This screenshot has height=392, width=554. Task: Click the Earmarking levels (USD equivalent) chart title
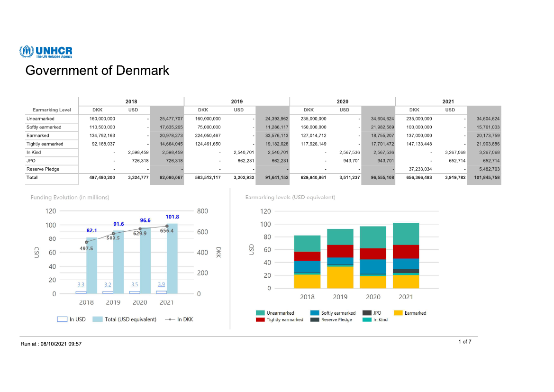click(x=290, y=197)
